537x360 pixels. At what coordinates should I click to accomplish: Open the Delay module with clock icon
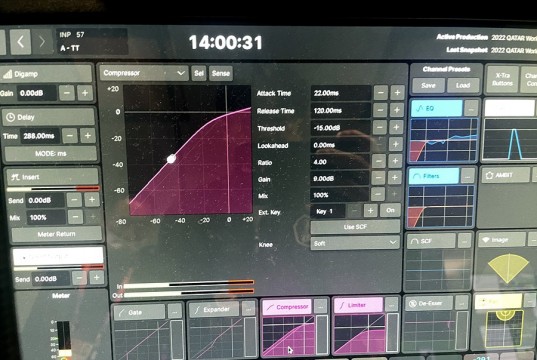coord(48,117)
